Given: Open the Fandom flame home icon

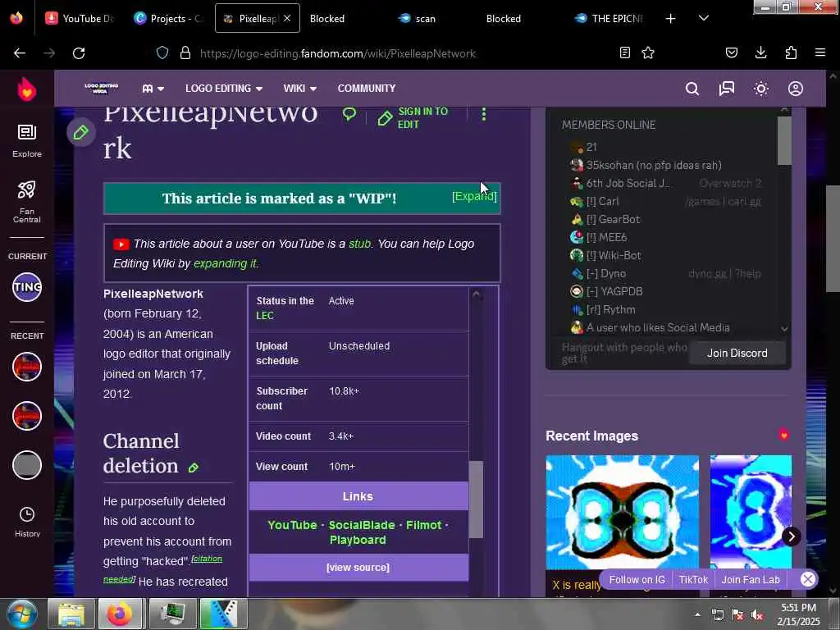Looking at the screenshot, I should pos(27,89).
